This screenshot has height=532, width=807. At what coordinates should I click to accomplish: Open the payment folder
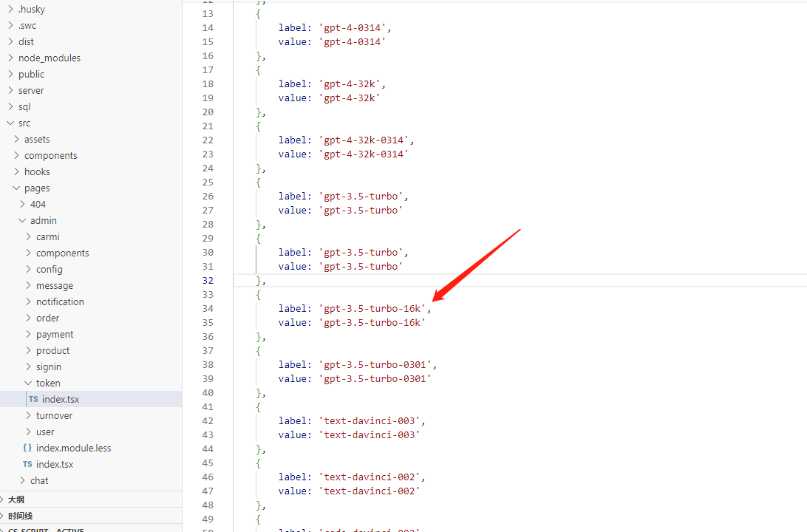[55, 335]
